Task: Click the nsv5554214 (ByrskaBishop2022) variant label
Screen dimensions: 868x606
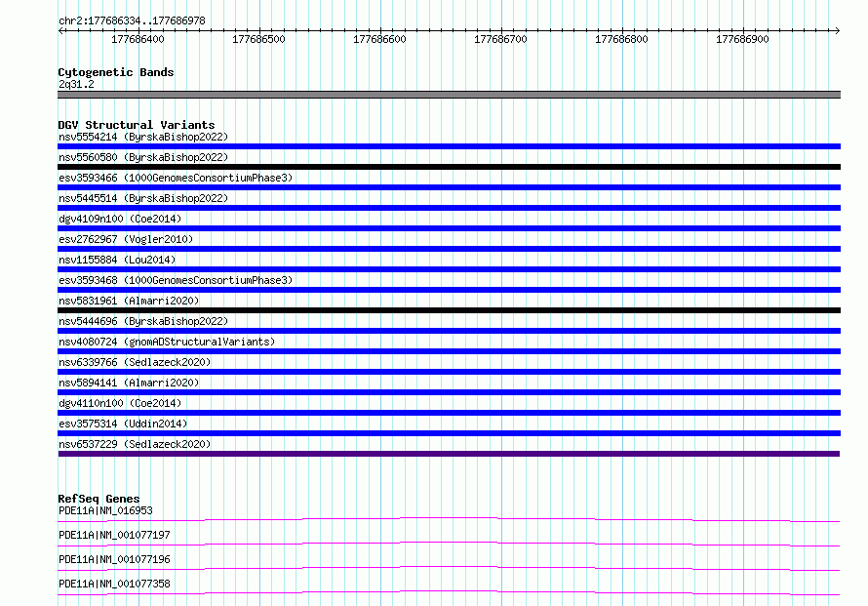Action: [143, 137]
